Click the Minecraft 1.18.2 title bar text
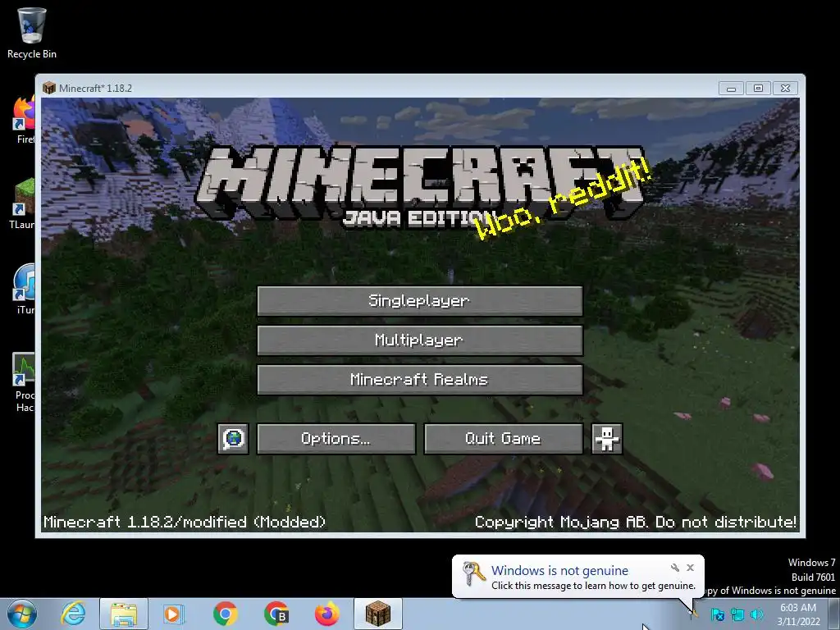840x630 pixels. (x=95, y=89)
